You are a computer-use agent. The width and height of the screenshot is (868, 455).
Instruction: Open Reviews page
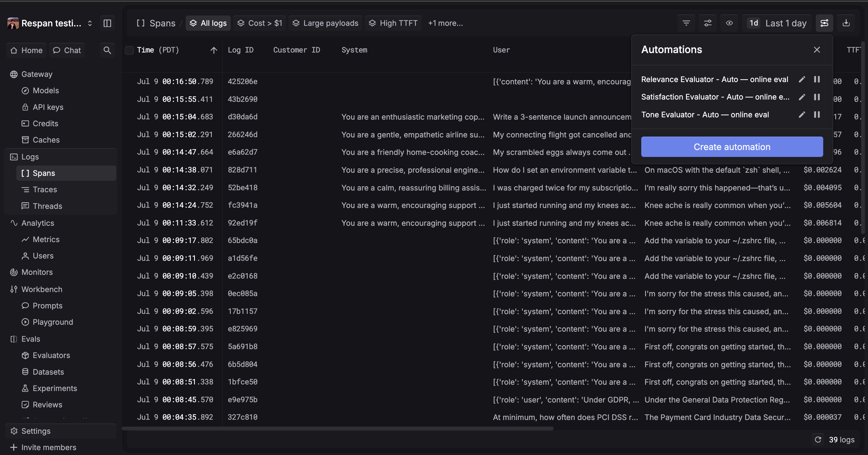click(x=47, y=405)
